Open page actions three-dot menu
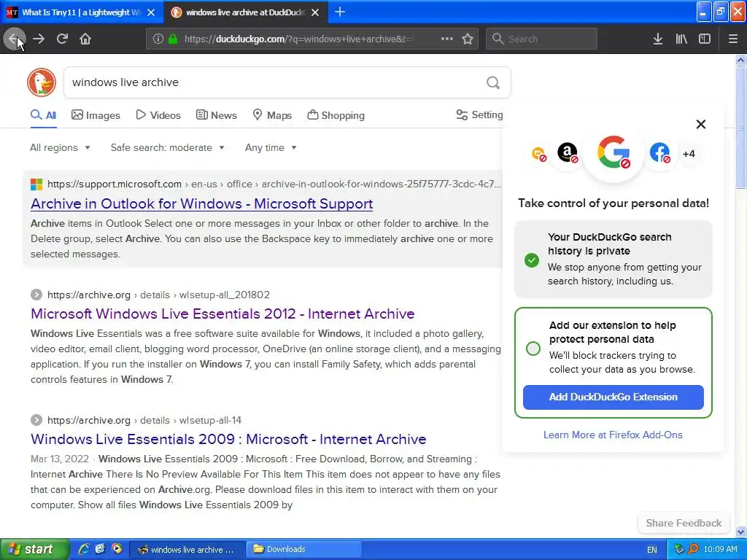Screen dimensions: 747x560 (x=447, y=39)
